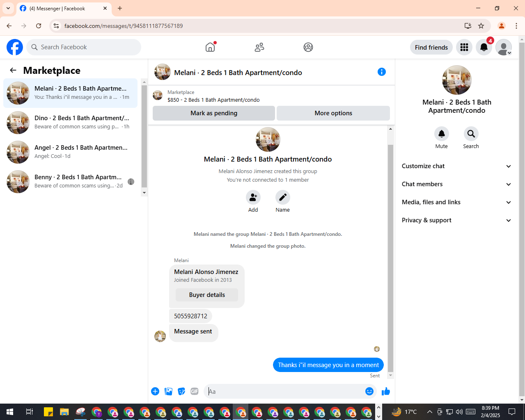Screen dimensions: 525x420
Task: Open the Home feed icon
Action: 210,47
